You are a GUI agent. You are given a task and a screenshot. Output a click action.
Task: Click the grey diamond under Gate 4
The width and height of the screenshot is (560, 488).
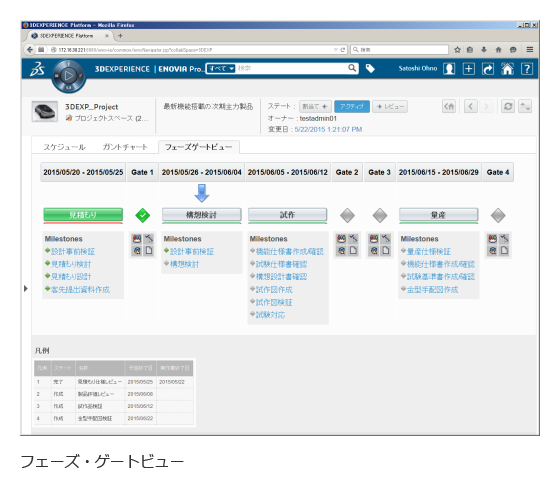498,215
